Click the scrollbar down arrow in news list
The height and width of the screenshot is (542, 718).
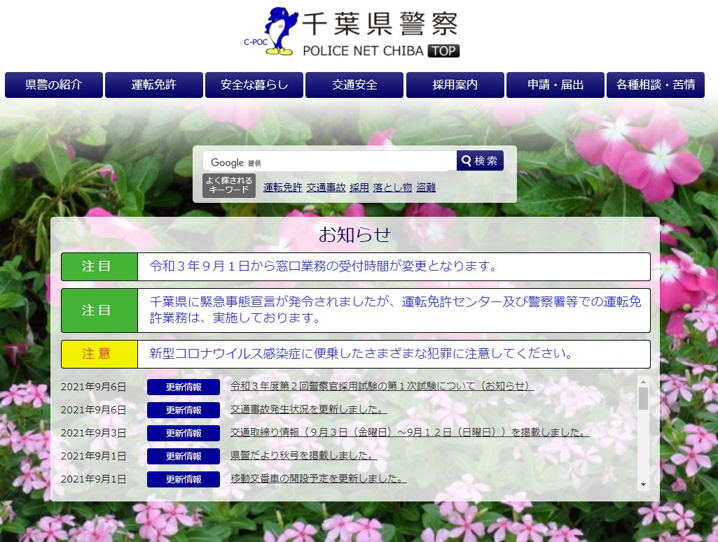click(x=642, y=484)
